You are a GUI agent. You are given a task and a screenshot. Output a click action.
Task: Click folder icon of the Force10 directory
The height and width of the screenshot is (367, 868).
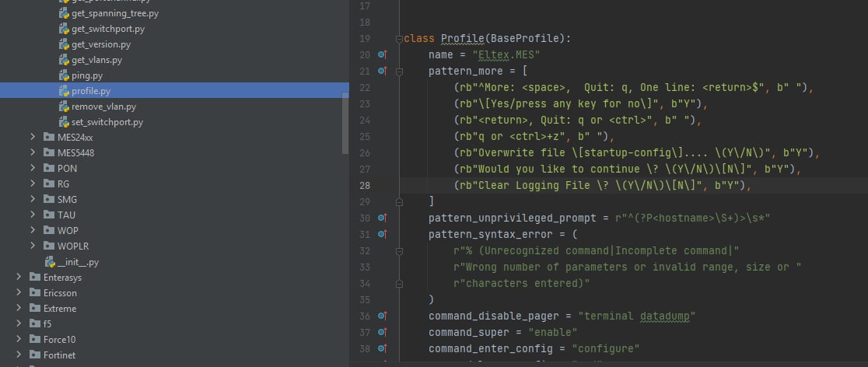(35, 339)
